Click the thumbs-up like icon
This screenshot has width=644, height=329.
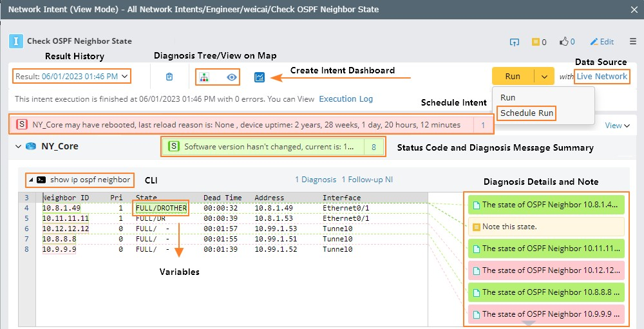tap(563, 42)
